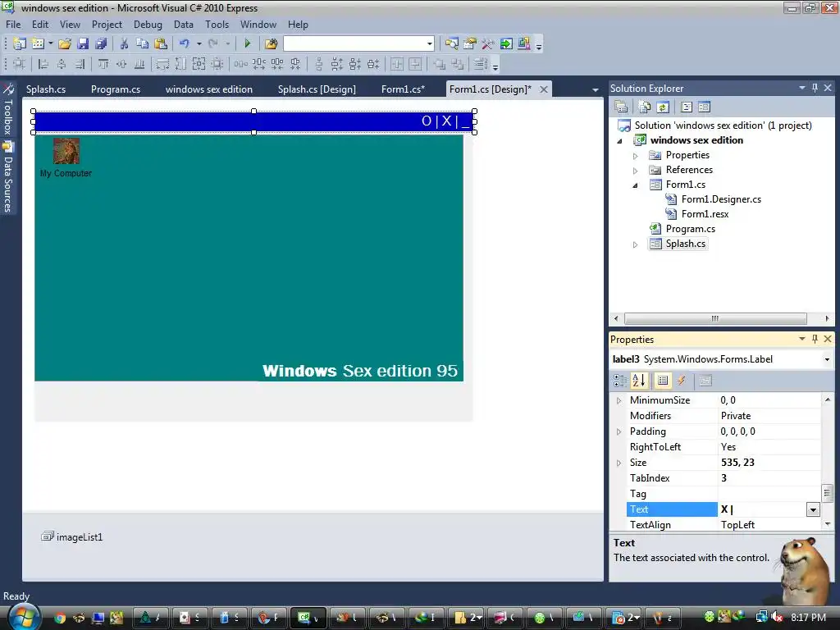This screenshot has height=630, width=840.
Task: Click the Find in Files icon
Action: (x=271, y=44)
